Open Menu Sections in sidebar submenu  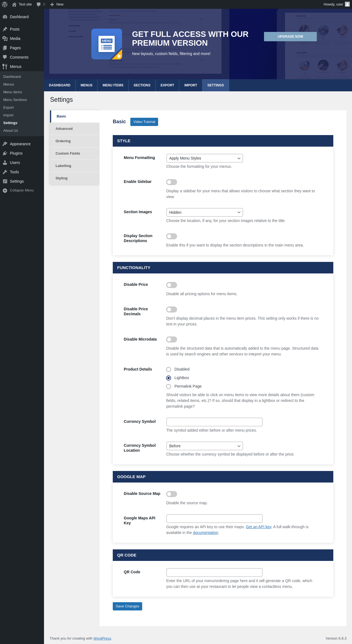pyautogui.click(x=22, y=100)
